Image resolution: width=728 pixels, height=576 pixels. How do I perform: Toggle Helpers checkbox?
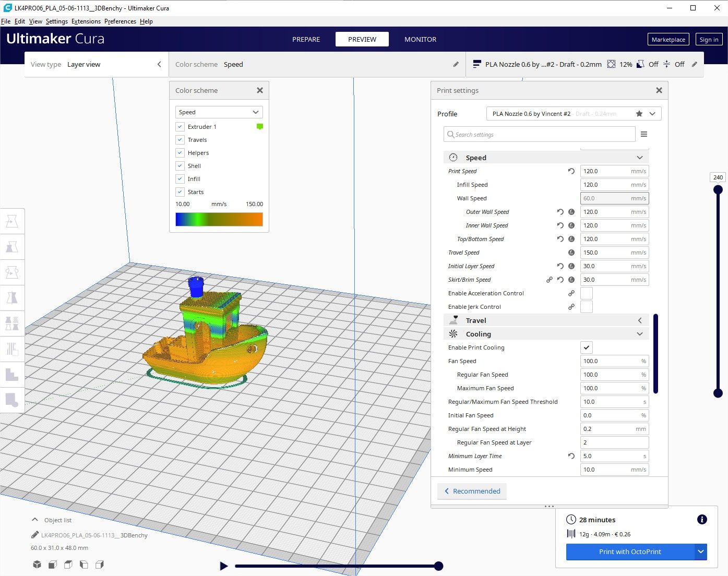180,153
